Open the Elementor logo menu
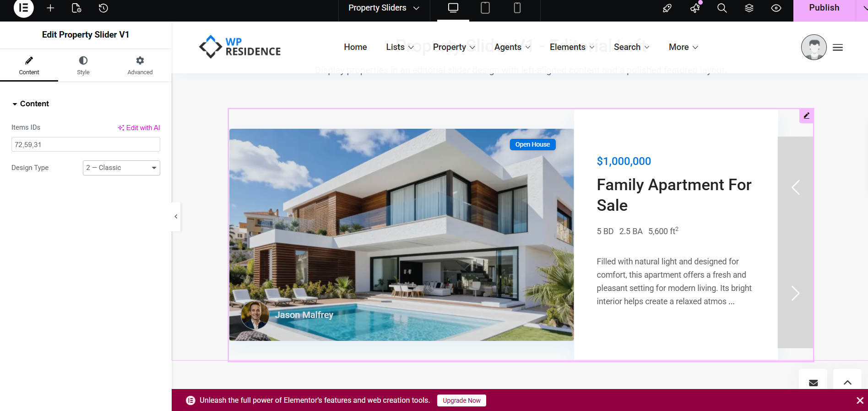The width and height of the screenshot is (868, 411). click(24, 8)
